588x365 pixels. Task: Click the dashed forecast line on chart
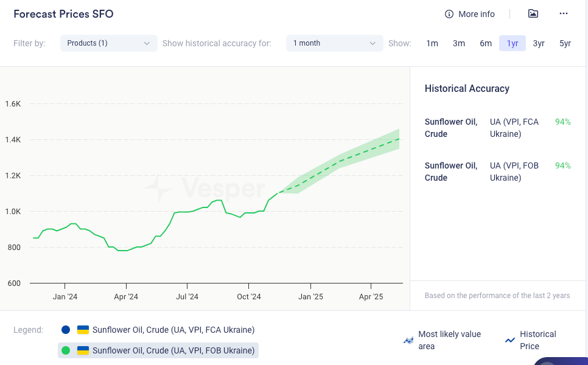341,161
